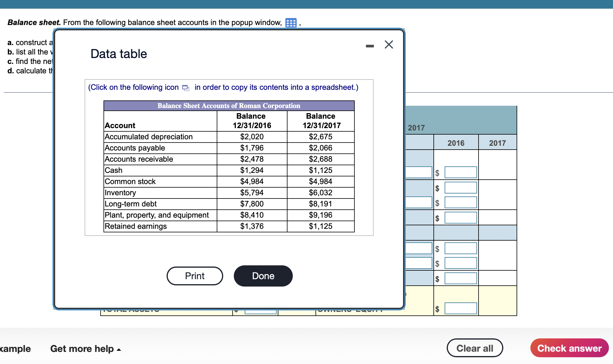
Task: Click the TOTAL ASSETS amount input field
Action: click(x=261, y=312)
